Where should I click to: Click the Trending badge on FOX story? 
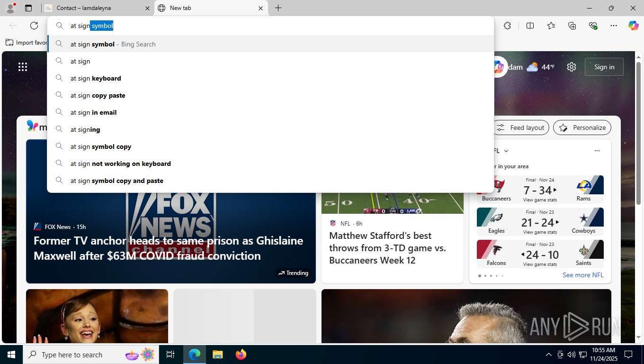(x=293, y=273)
